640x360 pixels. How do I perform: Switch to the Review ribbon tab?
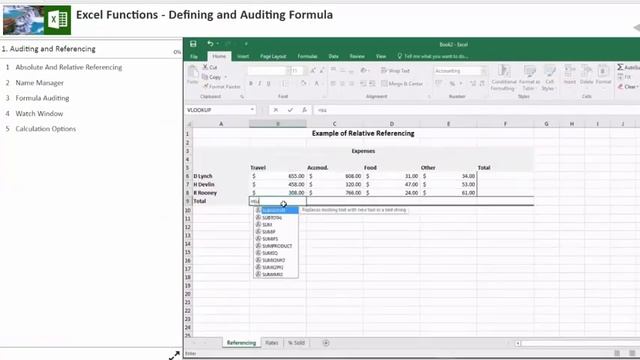[357, 56]
